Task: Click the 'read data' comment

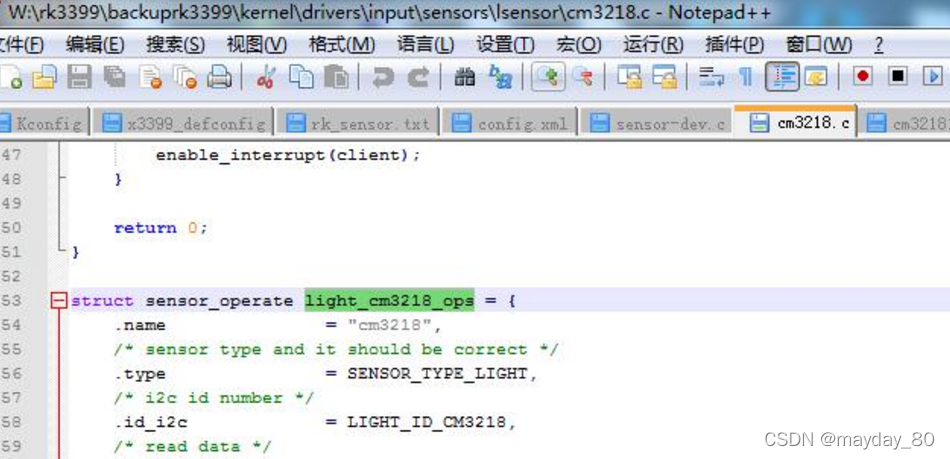Action: [193, 447]
